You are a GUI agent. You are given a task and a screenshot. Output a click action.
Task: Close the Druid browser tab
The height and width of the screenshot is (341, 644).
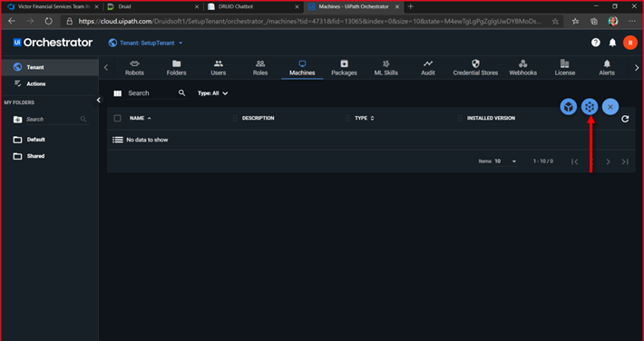coord(197,7)
